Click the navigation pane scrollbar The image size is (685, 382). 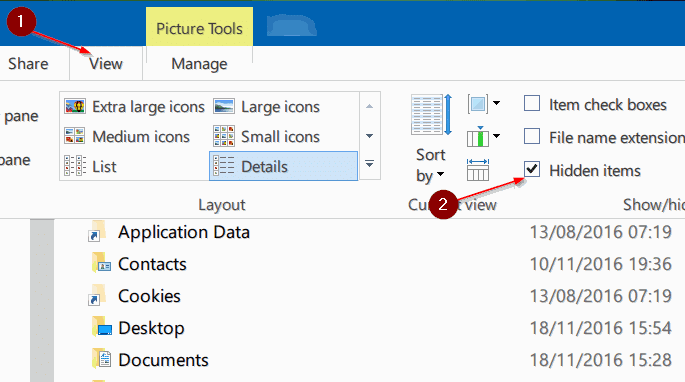42,301
